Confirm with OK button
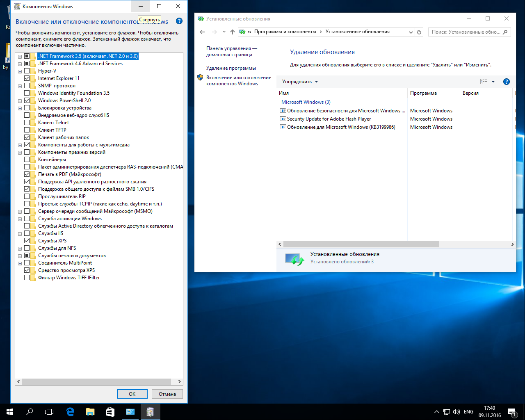The width and height of the screenshot is (525, 420). pyautogui.click(x=132, y=394)
